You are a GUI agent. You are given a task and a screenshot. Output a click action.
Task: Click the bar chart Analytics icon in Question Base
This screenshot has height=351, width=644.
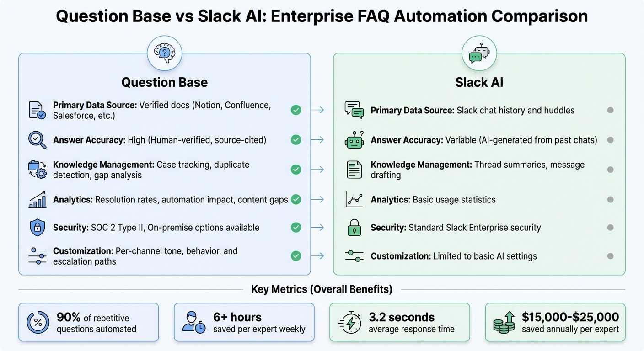pyautogui.click(x=36, y=199)
